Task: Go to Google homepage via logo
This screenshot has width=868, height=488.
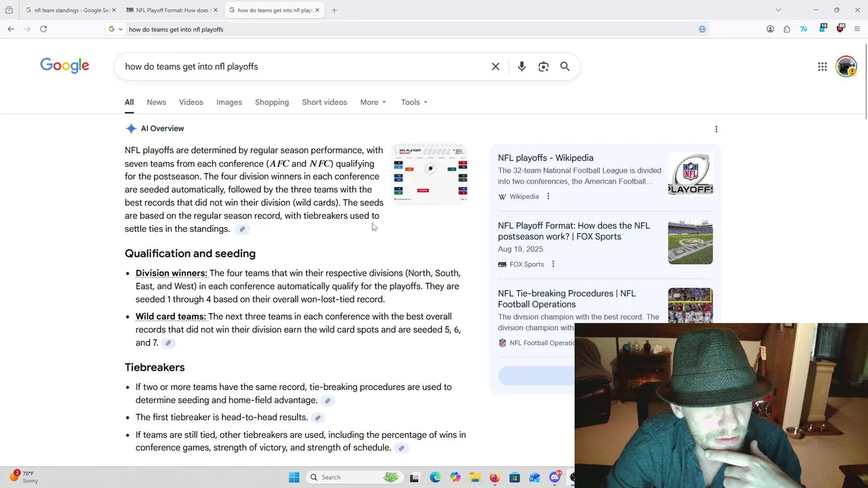Action: tap(64, 66)
